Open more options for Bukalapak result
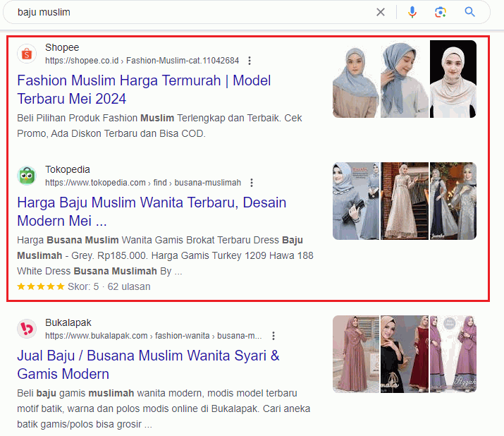The image size is (504, 436). click(x=273, y=336)
